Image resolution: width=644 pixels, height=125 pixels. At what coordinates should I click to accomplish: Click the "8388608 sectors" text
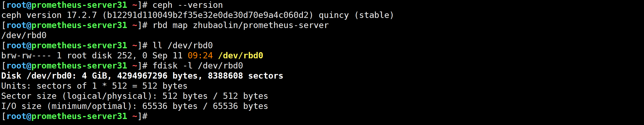(x=245, y=76)
